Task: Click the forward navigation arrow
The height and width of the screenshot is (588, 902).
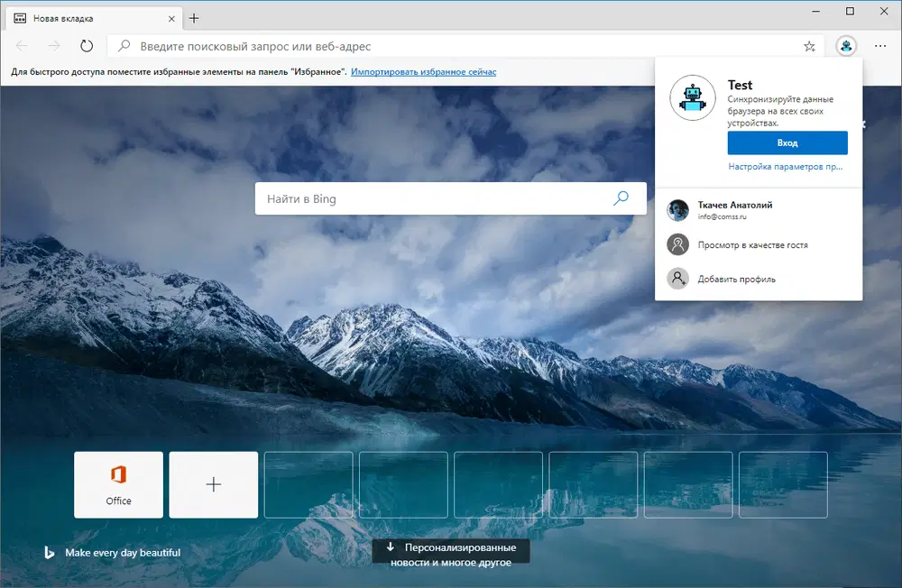Action: [x=53, y=45]
